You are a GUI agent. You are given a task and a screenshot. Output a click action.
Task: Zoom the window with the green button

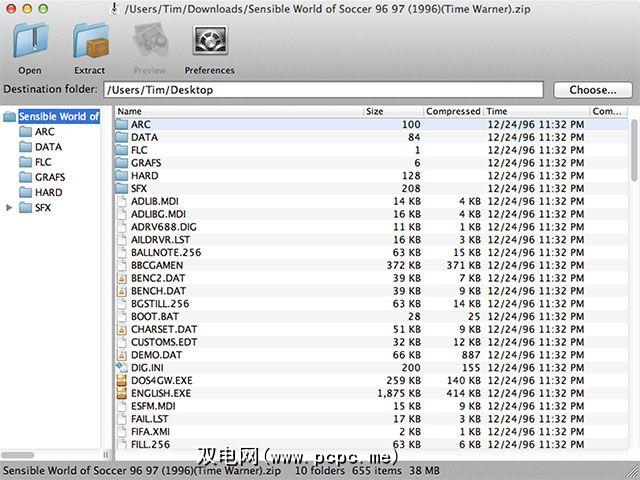[x=43, y=9]
